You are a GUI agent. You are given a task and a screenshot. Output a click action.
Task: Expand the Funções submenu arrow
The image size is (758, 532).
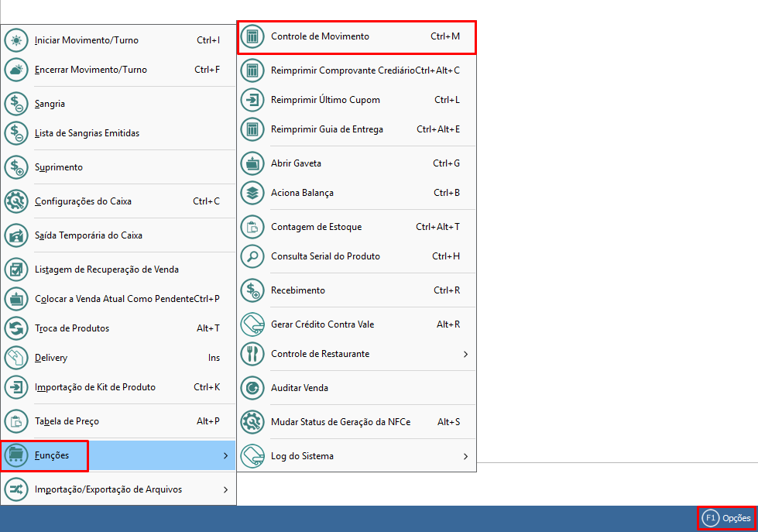(225, 455)
